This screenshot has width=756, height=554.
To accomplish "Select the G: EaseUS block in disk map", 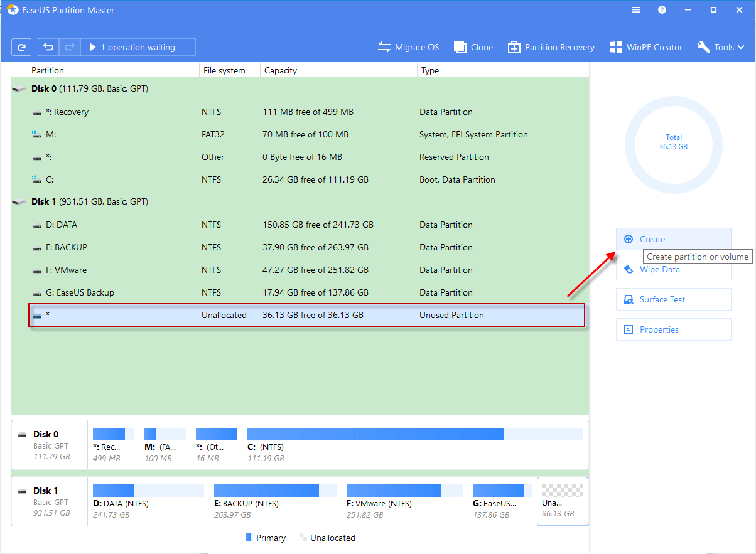I will click(502, 501).
